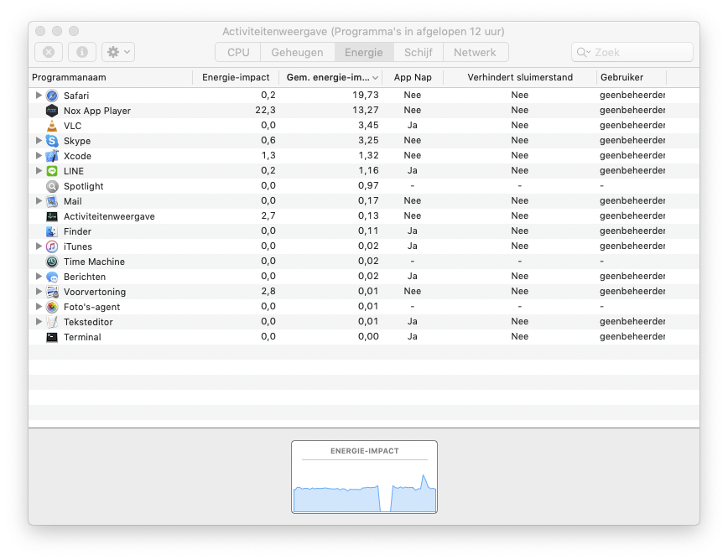The height and width of the screenshot is (560, 728).
Task: Click the Voorvertoning preview icon
Action: click(x=52, y=292)
